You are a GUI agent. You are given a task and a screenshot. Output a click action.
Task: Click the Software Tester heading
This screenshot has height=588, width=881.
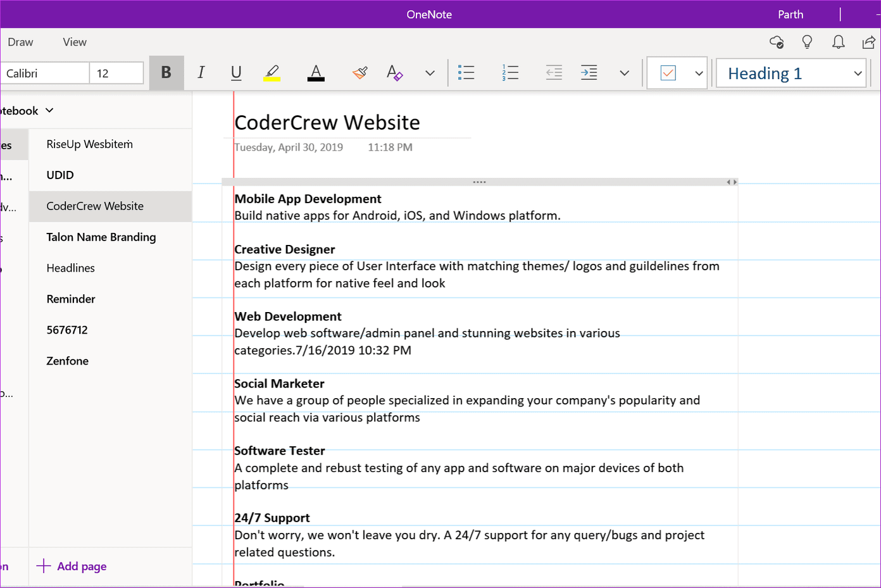279,451
